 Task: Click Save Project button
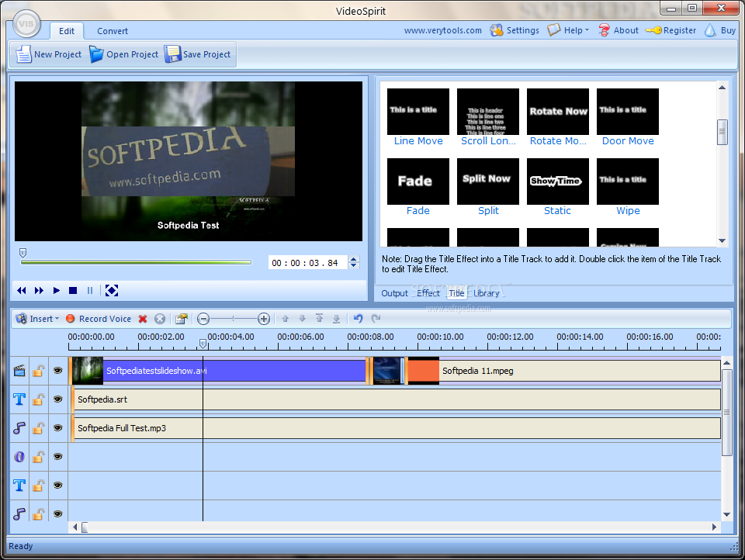click(x=198, y=54)
